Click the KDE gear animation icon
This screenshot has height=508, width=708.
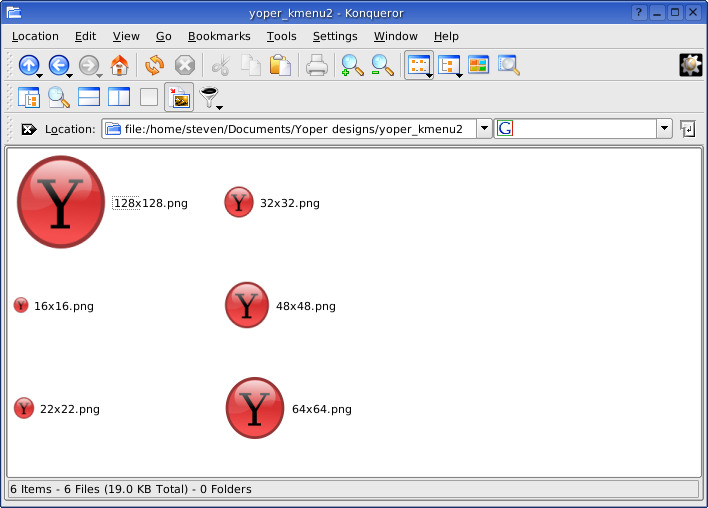click(x=691, y=65)
